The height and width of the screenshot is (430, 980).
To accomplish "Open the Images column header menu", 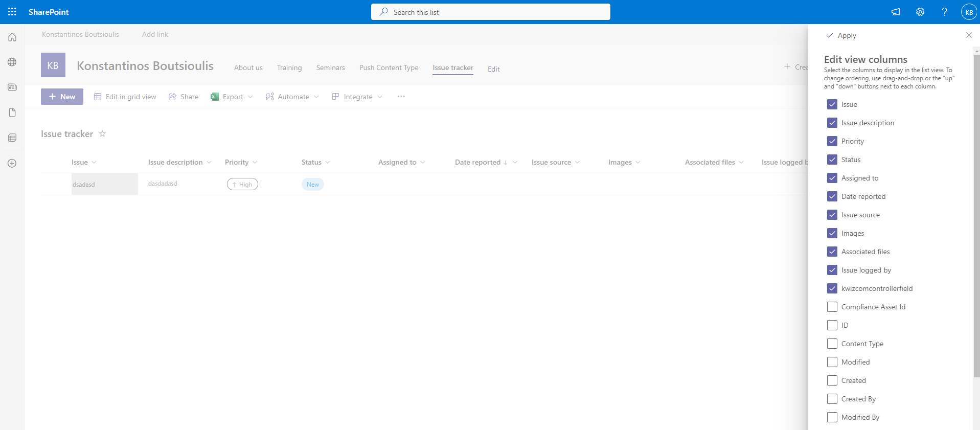I will 624,162.
